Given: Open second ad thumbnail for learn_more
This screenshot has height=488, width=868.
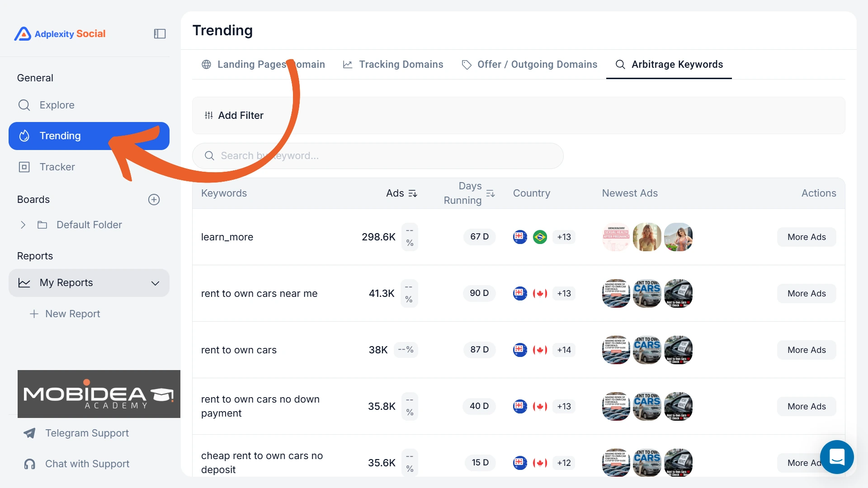Looking at the screenshot, I should pos(647,237).
